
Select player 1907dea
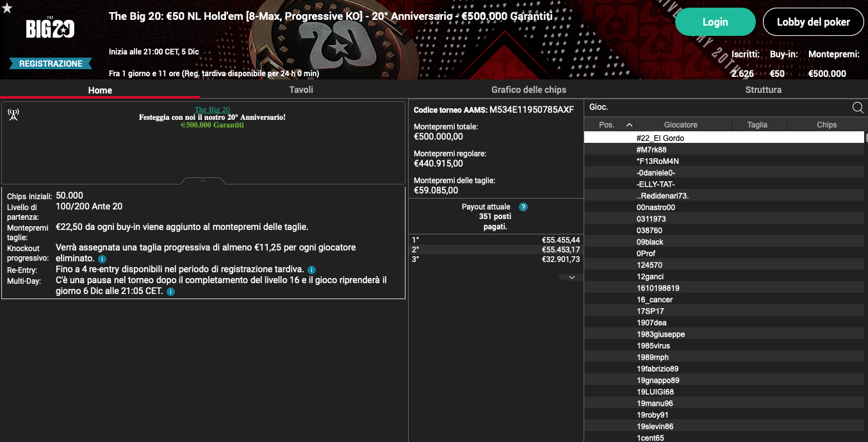coord(724,322)
